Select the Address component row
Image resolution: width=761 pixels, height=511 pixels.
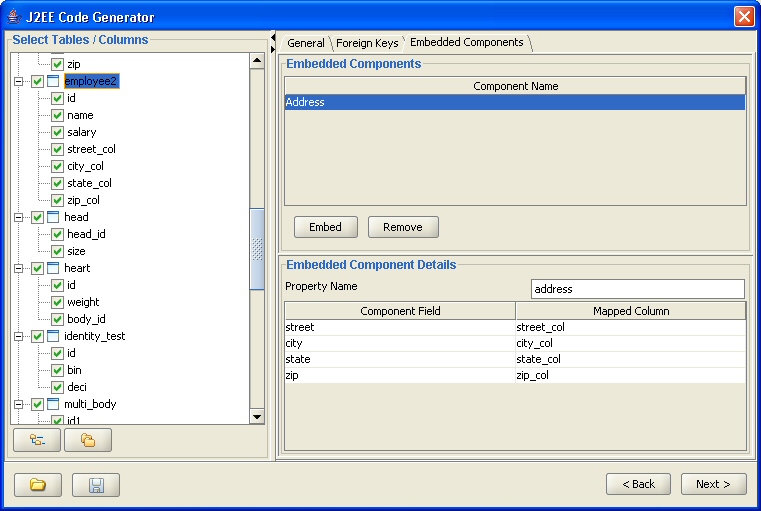tap(515, 102)
